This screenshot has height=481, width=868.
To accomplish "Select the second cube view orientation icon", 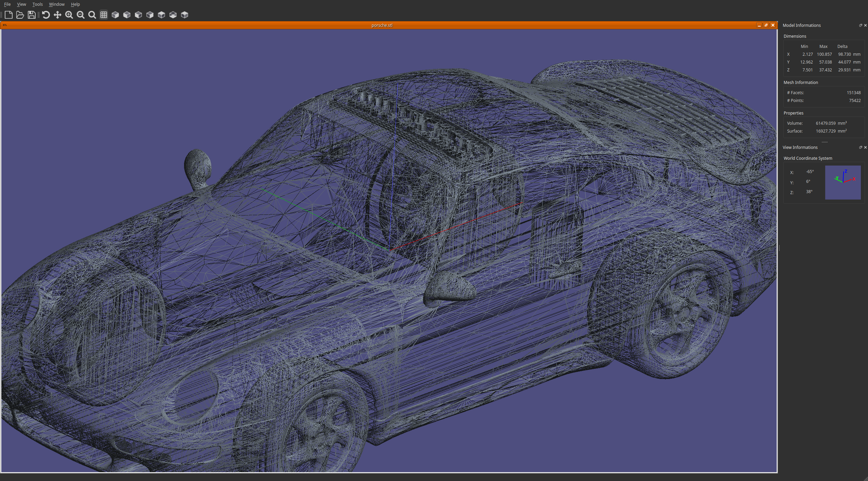I will (126, 15).
